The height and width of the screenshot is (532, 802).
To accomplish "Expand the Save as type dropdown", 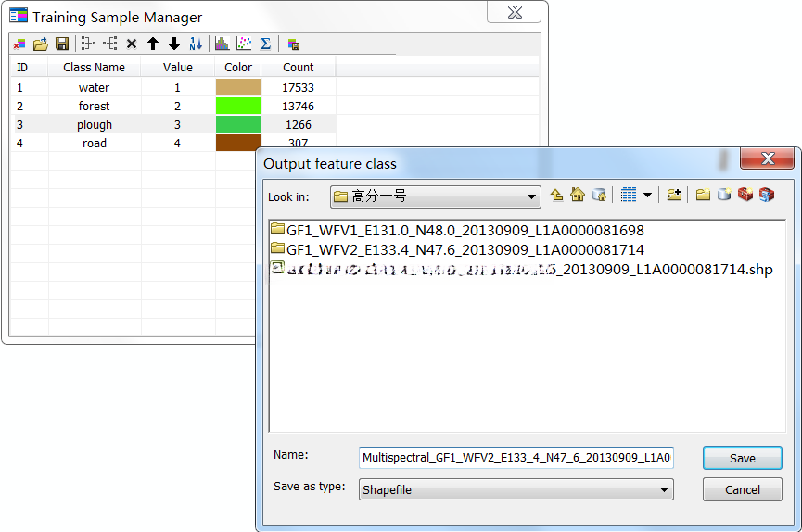I will [664, 490].
